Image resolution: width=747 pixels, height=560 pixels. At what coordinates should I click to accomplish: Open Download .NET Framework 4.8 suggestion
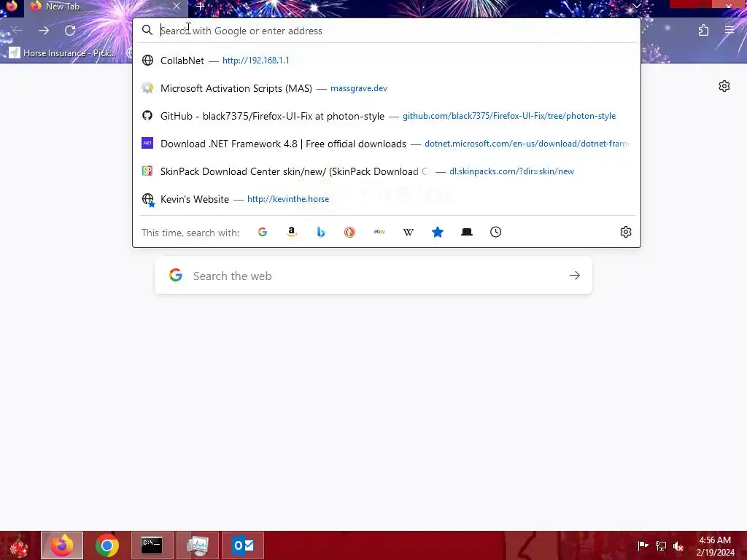click(387, 144)
